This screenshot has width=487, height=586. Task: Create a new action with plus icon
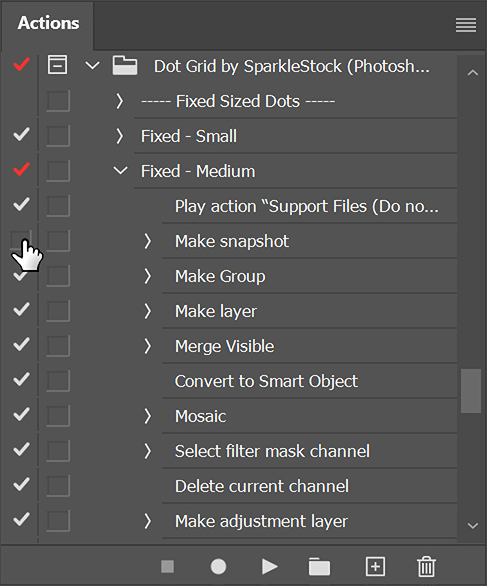tap(375, 567)
